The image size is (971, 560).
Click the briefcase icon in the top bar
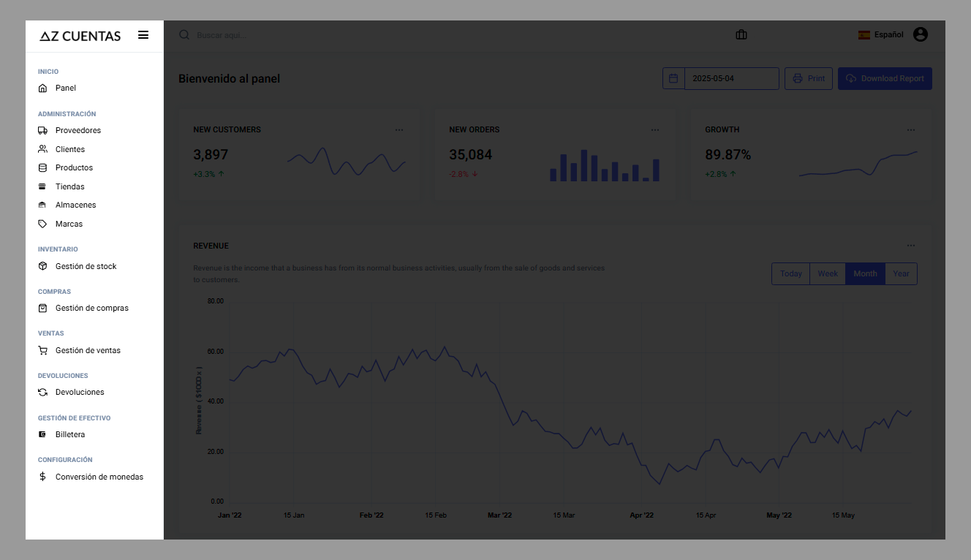click(x=741, y=35)
